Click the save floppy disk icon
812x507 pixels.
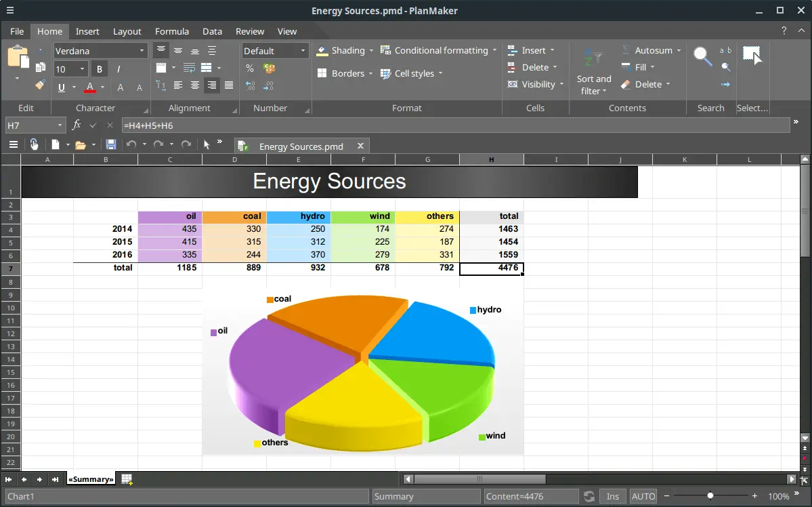tap(111, 144)
